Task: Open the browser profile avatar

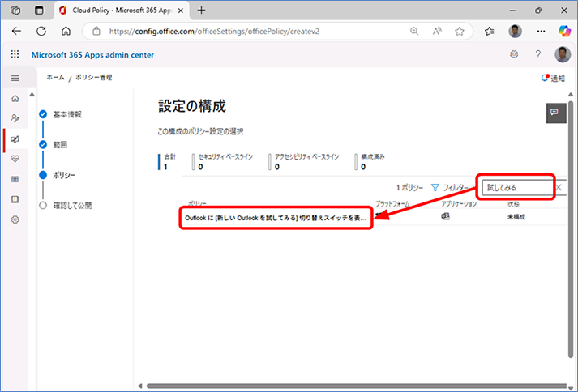Action: click(x=515, y=32)
